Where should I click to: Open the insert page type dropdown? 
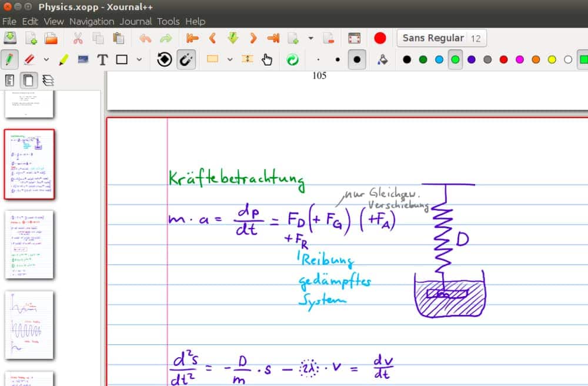coord(310,38)
